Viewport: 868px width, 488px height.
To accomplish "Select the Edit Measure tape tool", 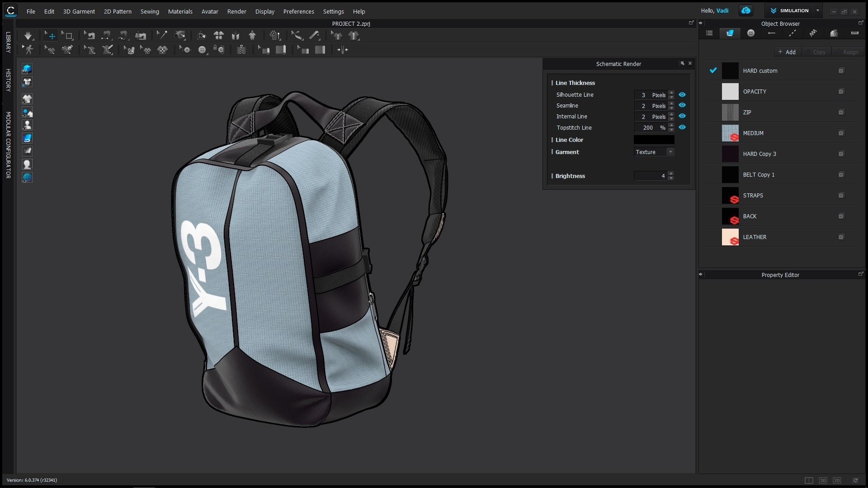I will (x=297, y=36).
